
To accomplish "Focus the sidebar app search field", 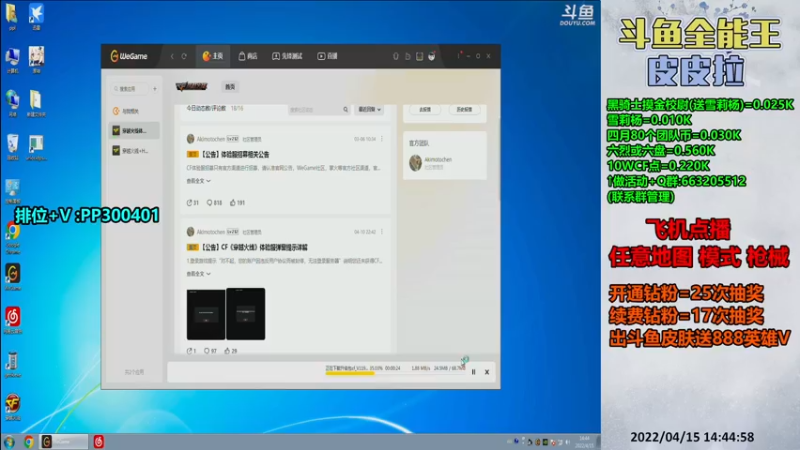I will pyautogui.click(x=130, y=89).
